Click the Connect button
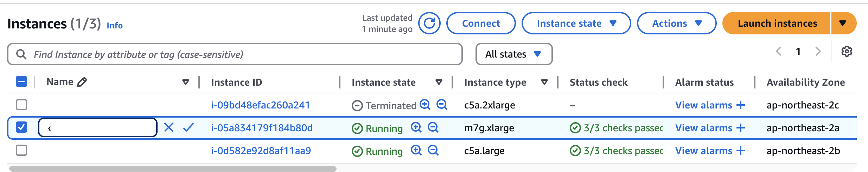Screen dimensions: 868x172 point(481,23)
